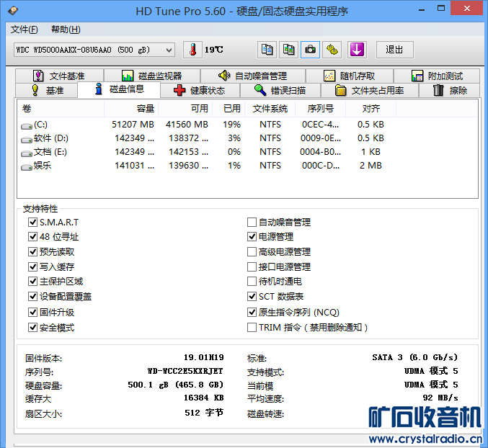
Task: Select the 擦除 tab
Action: click(449, 90)
